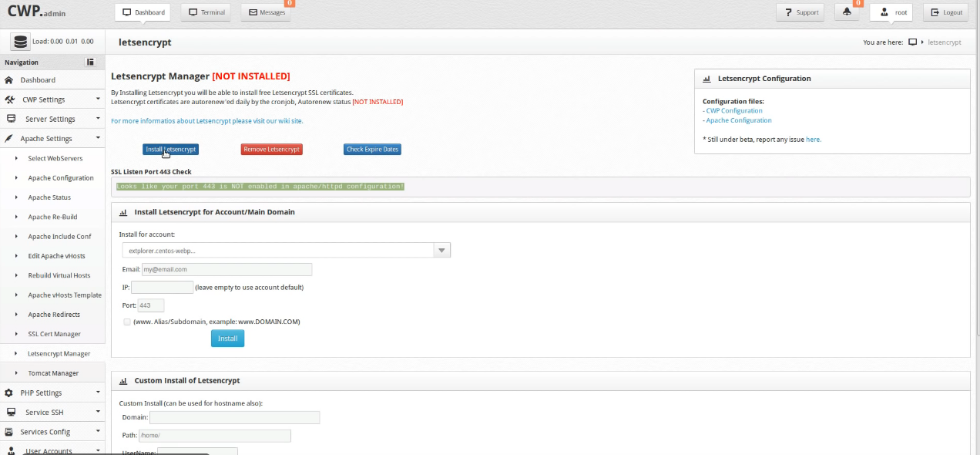Focus the IP input field

163,288
